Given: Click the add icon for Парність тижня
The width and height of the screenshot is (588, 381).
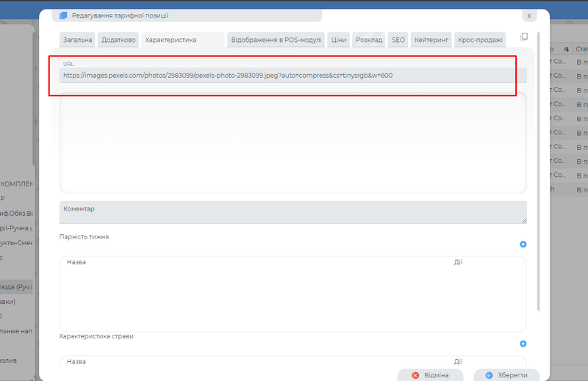Looking at the screenshot, I should click(523, 244).
